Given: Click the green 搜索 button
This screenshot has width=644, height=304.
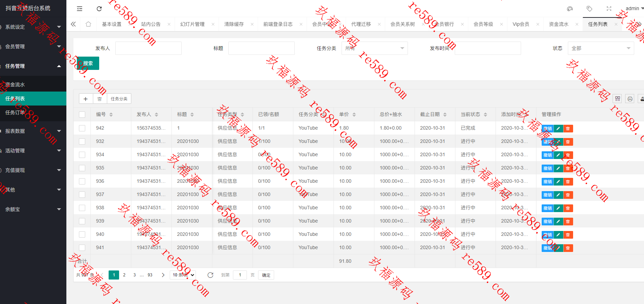Looking at the screenshot, I should (x=88, y=63).
